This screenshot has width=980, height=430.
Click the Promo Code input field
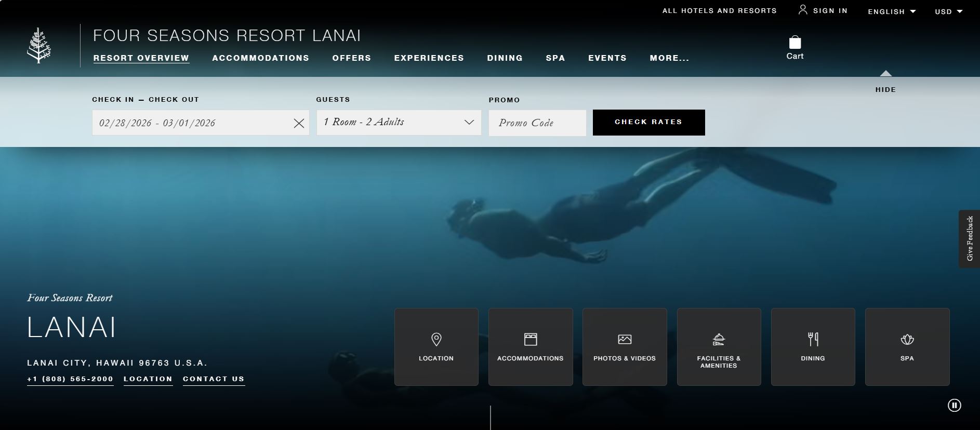537,123
